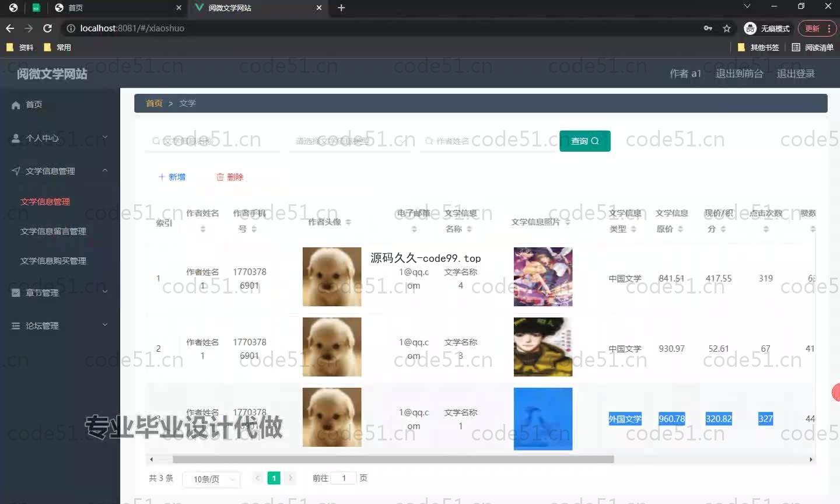Screen dimensions: 840x504
Task: Open the row 2 book cover image
Action: (543, 347)
